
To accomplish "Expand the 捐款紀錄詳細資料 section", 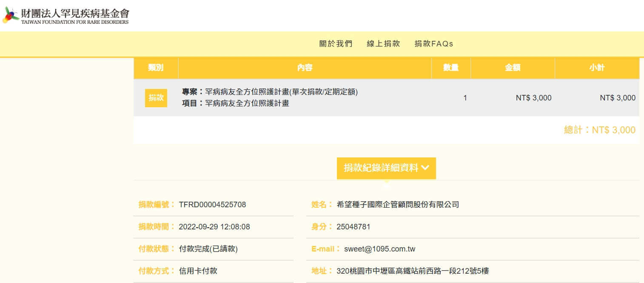I will coord(386,168).
